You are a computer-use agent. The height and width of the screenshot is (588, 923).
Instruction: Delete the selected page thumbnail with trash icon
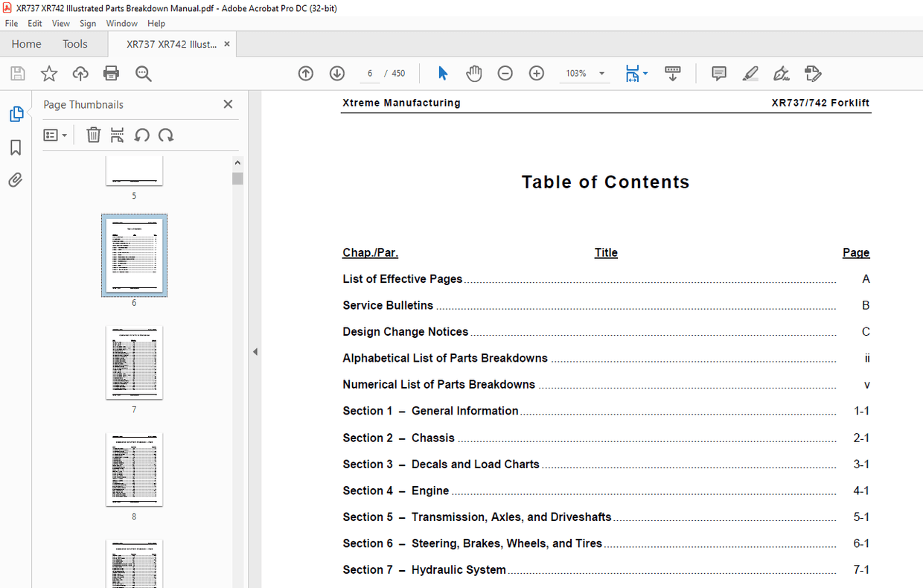coord(93,135)
